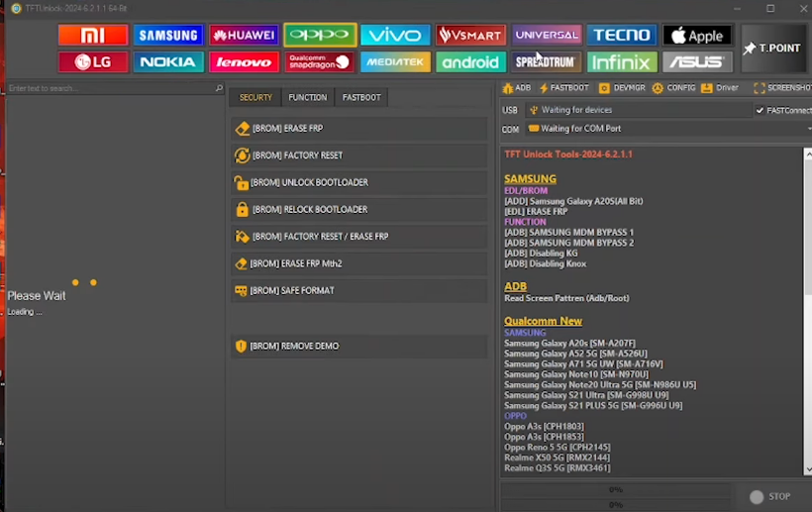
Task: Switch to the FUNCTION tab
Action: [x=308, y=97]
